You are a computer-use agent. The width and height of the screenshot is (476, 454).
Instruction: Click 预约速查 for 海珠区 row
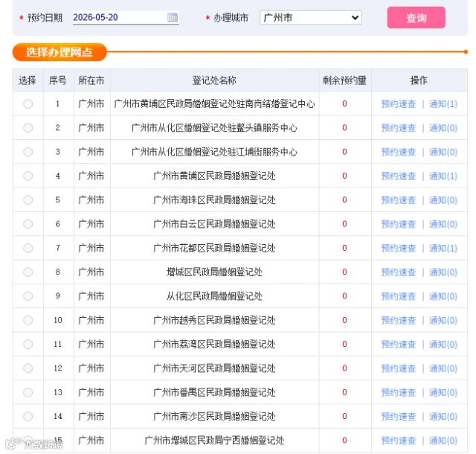click(399, 200)
